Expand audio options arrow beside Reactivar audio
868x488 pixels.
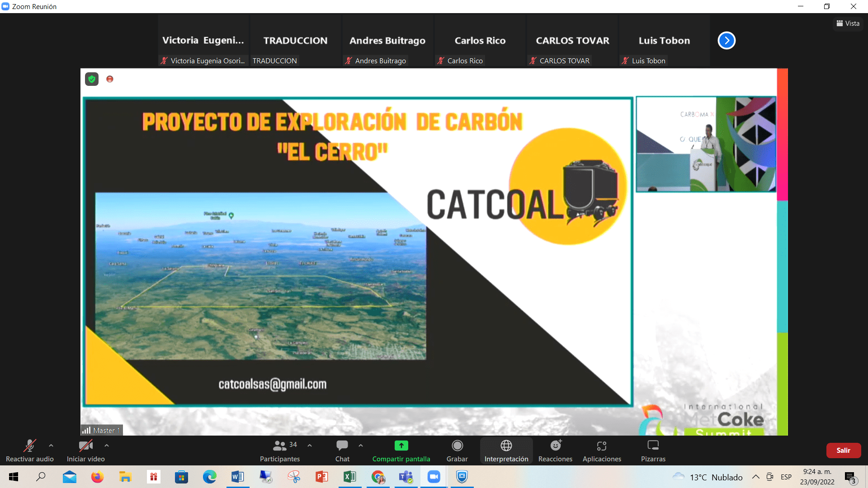tap(51, 446)
